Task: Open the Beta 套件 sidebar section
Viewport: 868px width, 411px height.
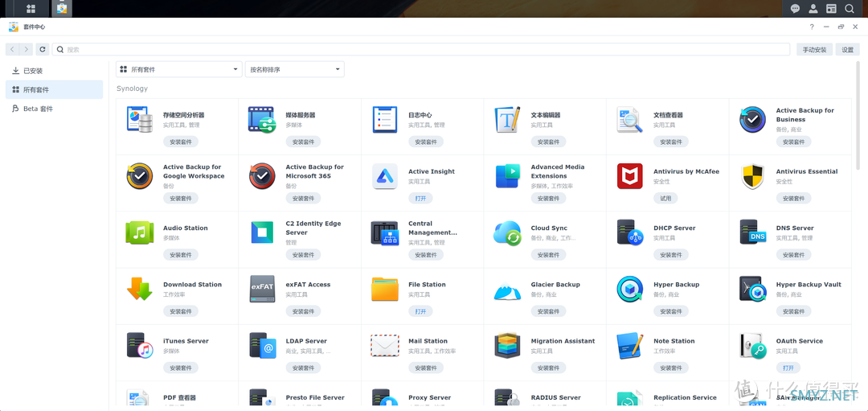Action: coord(55,109)
